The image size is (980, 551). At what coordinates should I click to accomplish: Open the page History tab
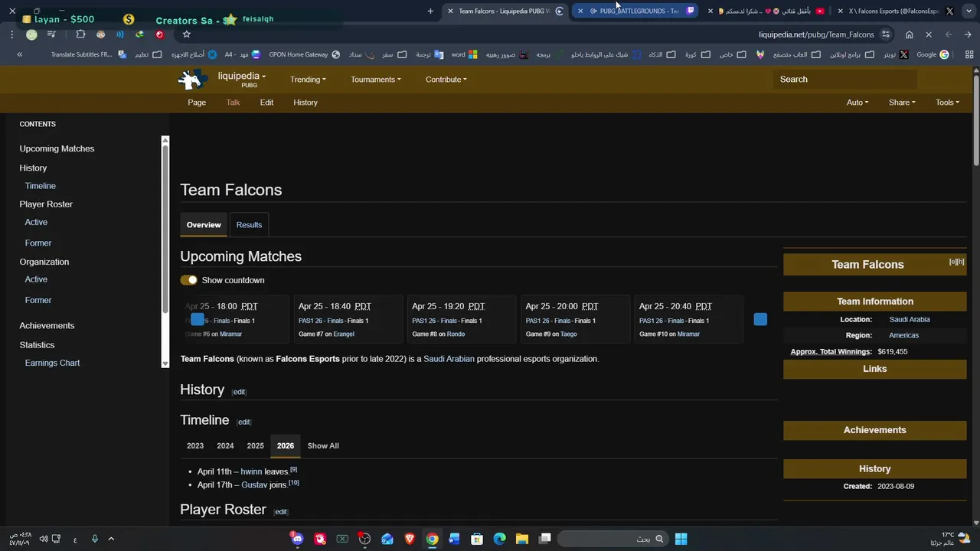(x=305, y=103)
